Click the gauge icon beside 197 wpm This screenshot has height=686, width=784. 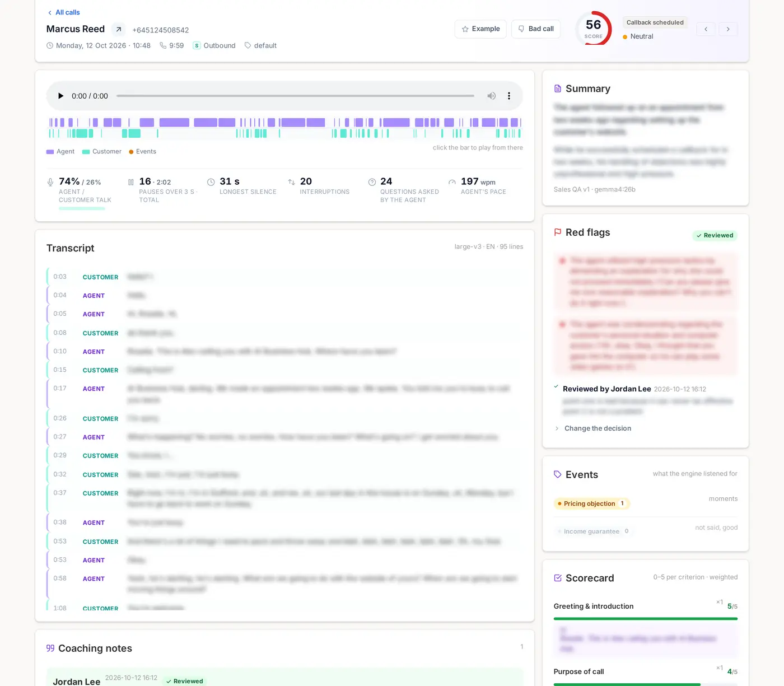[452, 182]
